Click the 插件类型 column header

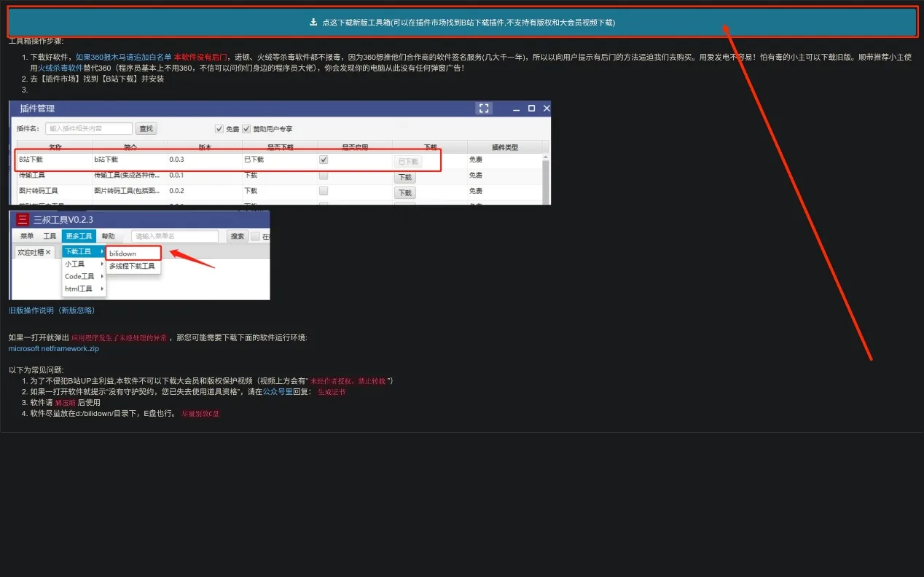(x=505, y=147)
